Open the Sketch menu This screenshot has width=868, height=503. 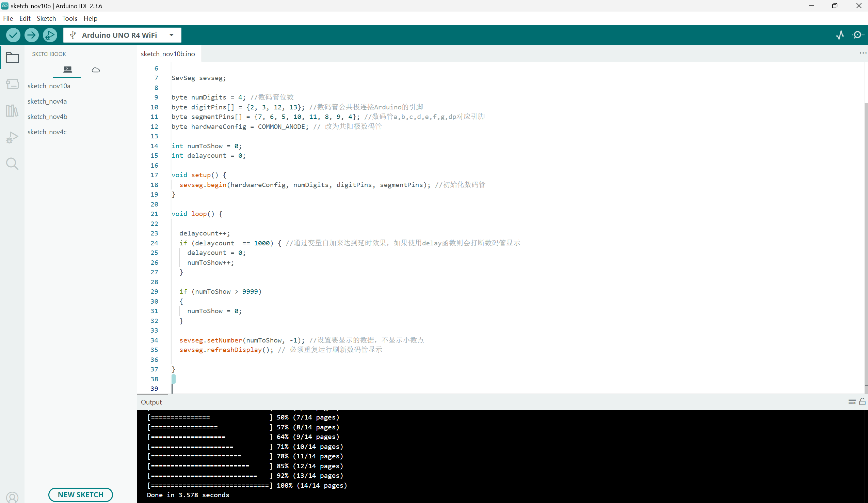pos(46,19)
